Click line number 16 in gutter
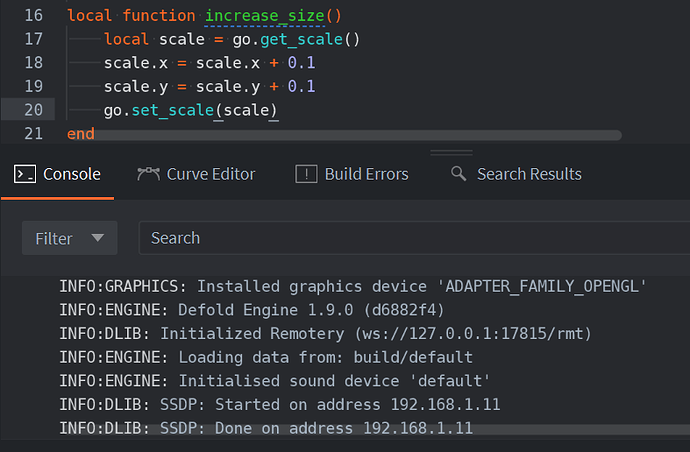Screen dimensions: 690x452 point(31,16)
